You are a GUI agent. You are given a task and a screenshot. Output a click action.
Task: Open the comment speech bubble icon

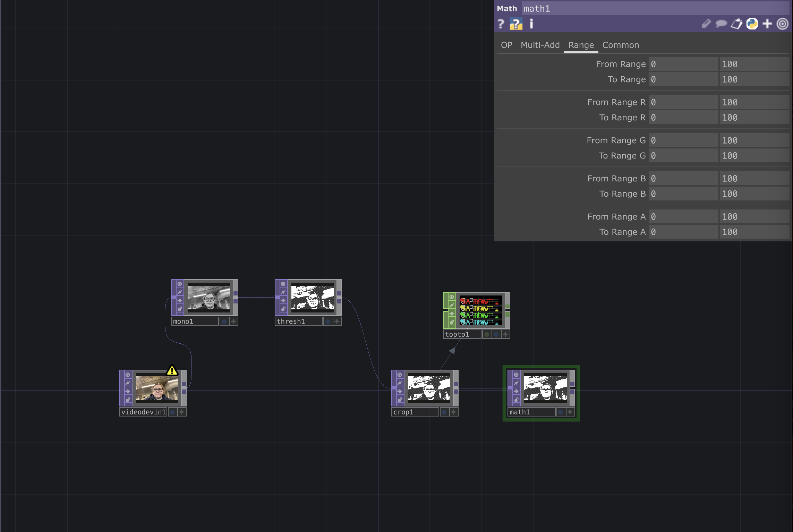click(722, 24)
